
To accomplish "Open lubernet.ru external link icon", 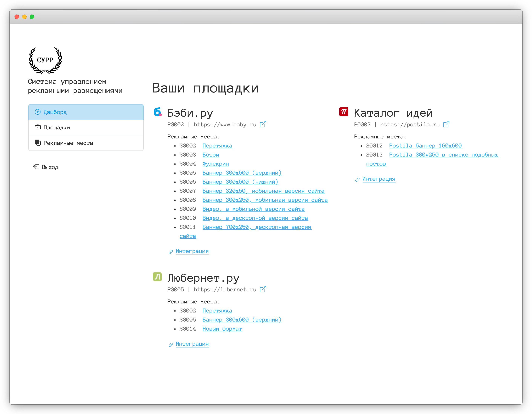I will [263, 289].
